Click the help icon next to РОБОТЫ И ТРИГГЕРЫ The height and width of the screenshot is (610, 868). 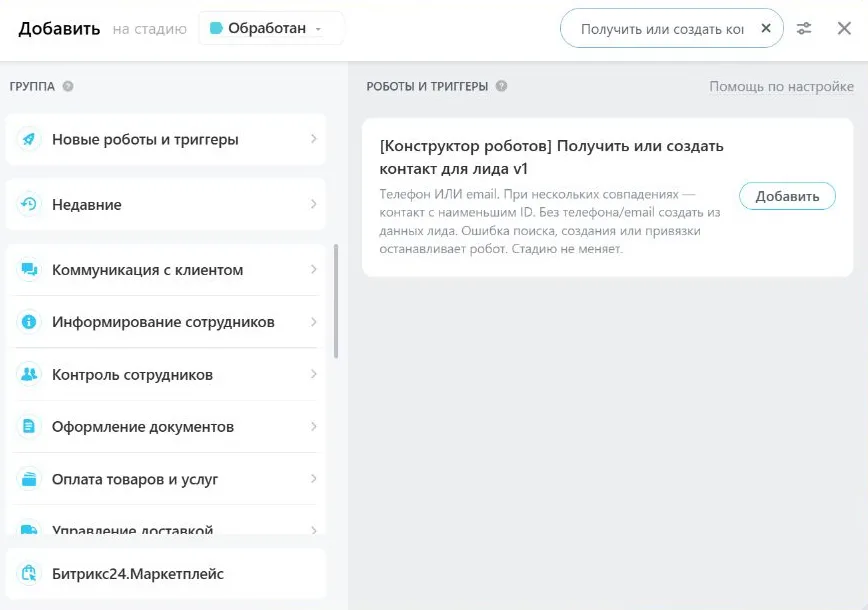(502, 86)
